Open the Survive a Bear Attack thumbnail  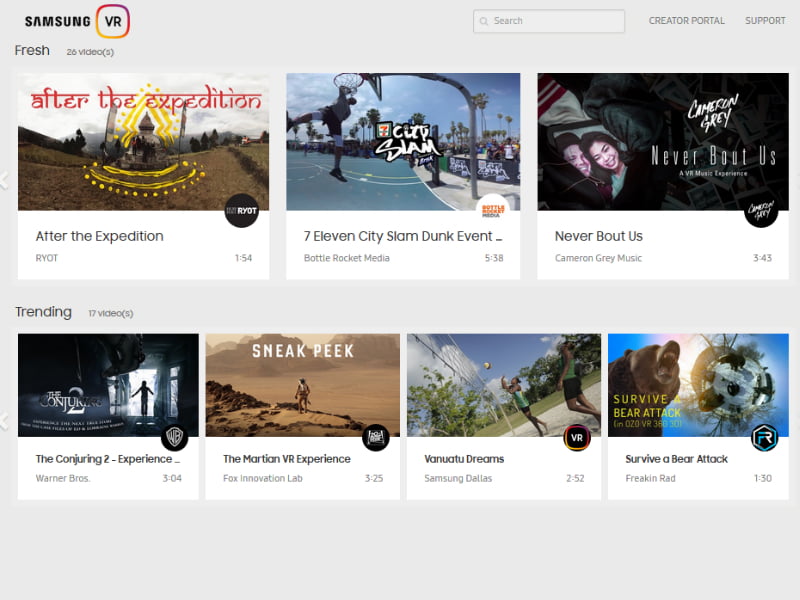pyautogui.click(x=698, y=385)
